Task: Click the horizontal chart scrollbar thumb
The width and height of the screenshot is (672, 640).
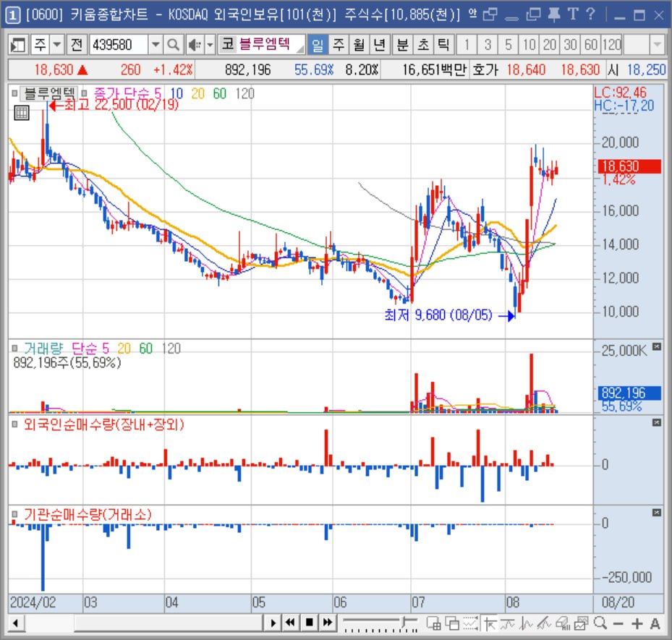Action: pos(169,623)
